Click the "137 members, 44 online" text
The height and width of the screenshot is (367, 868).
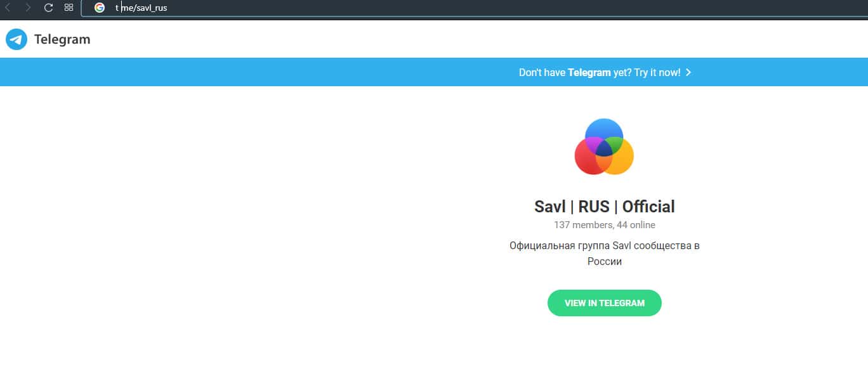tap(605, 225)
